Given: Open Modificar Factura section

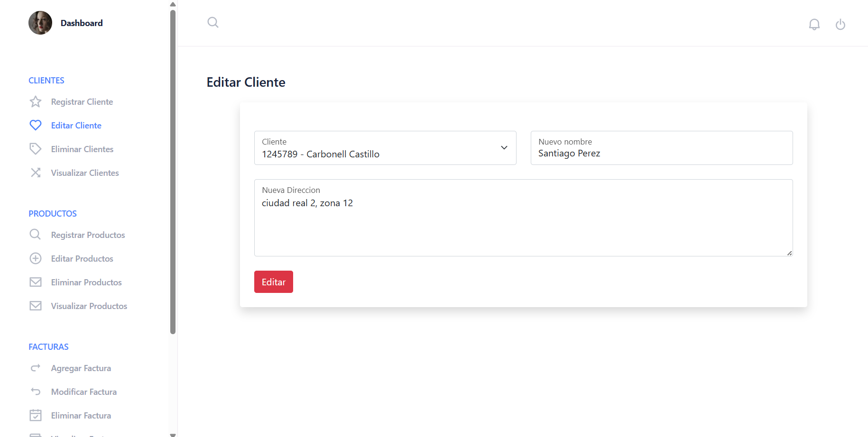Looking at the screenshot, I should (x=83, y=391).
